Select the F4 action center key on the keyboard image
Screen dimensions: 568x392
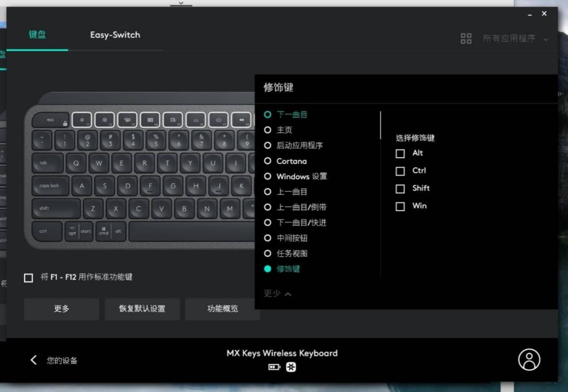[150, 120]
